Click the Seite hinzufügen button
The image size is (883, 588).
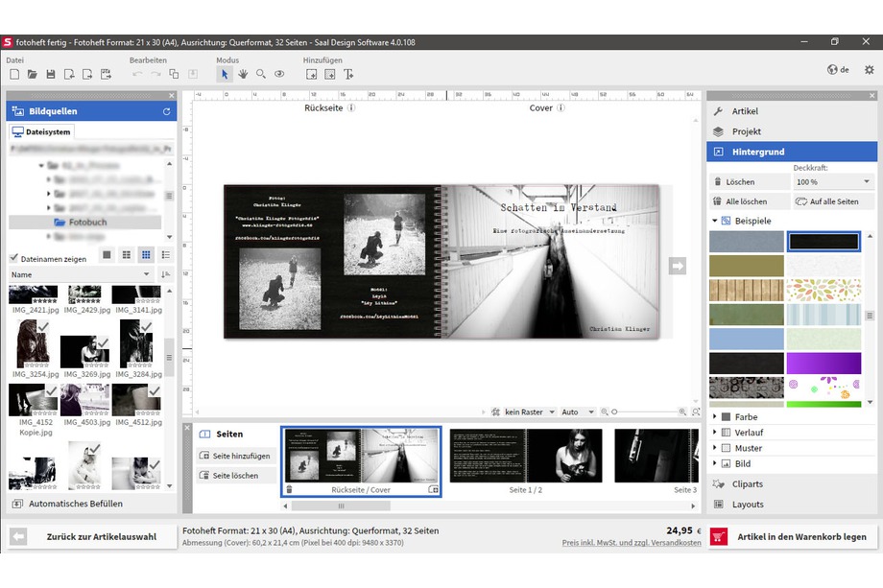(x=236, y=456)
